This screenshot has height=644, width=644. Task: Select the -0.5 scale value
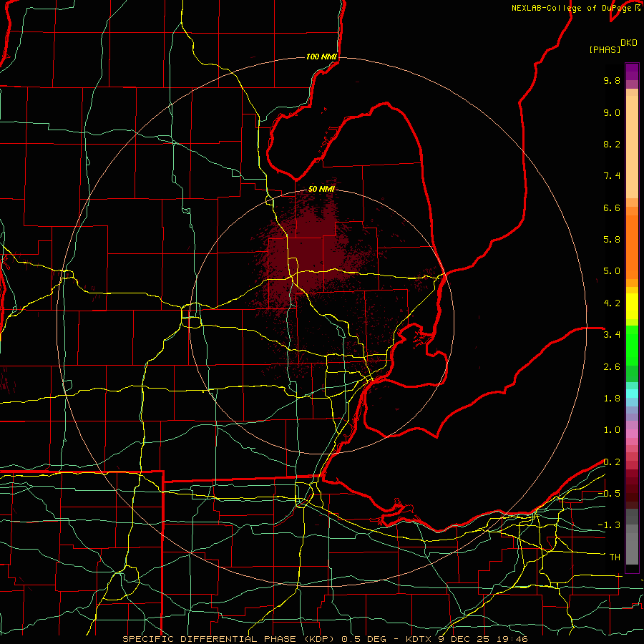[609, 493]
